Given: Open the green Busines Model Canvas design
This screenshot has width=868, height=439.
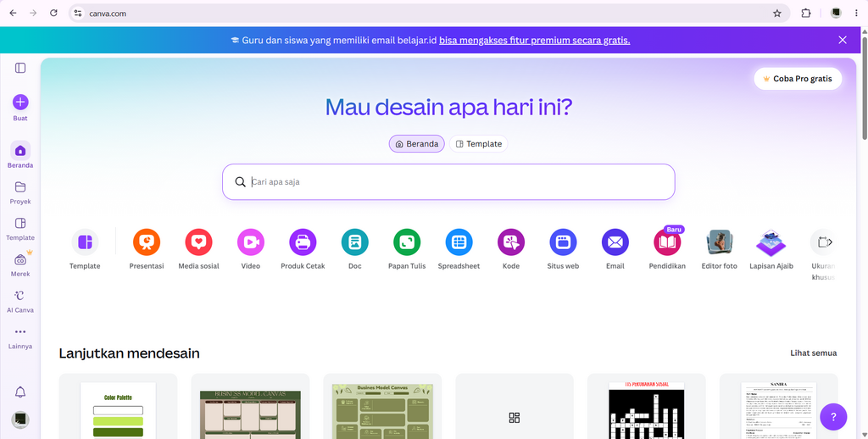Looking at the screenshot, I should (382, 406).
